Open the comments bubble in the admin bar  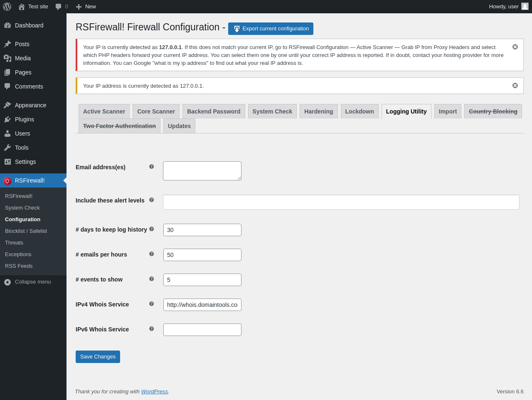coord(62,7)
